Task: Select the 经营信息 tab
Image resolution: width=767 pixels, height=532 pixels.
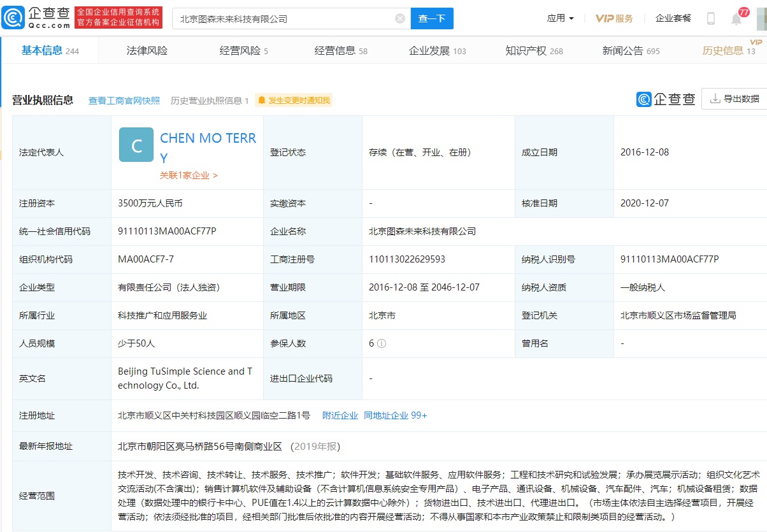Action: point(341,51)
